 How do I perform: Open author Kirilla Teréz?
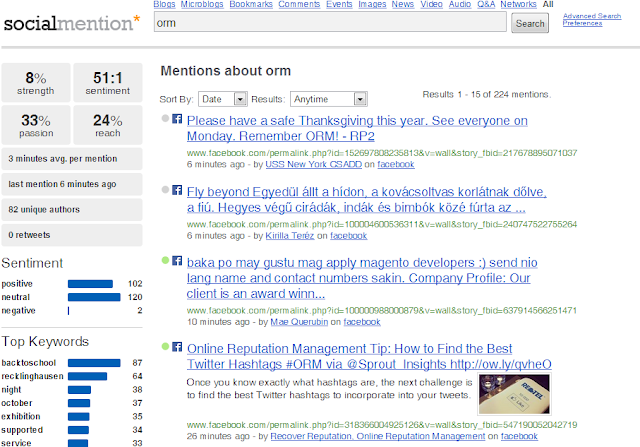click(x=290, y=236)
